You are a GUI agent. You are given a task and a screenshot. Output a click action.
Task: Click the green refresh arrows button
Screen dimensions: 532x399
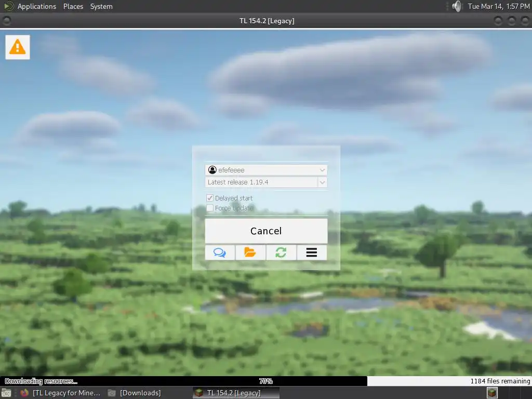click(281, 252)
